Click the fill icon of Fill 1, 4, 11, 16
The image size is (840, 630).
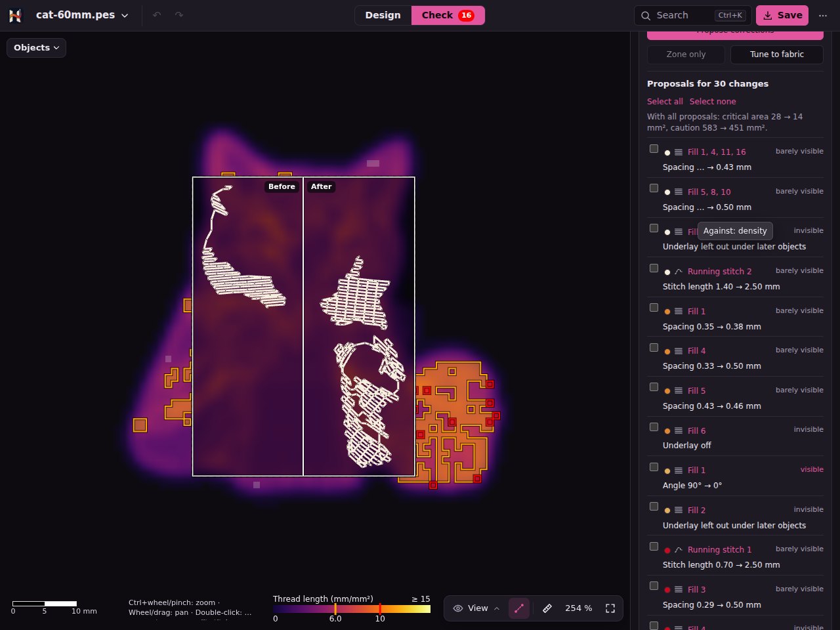point(679,152)
